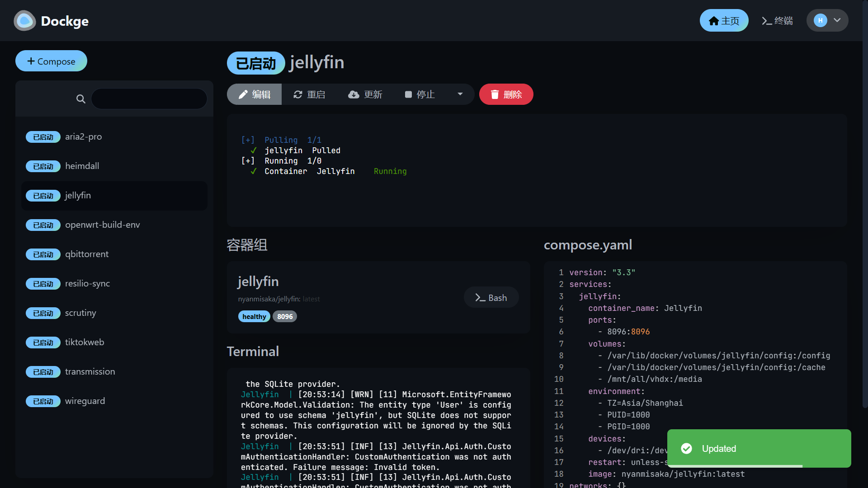Click the 已启动 badge beside wireguard

(x=43, y=401)
